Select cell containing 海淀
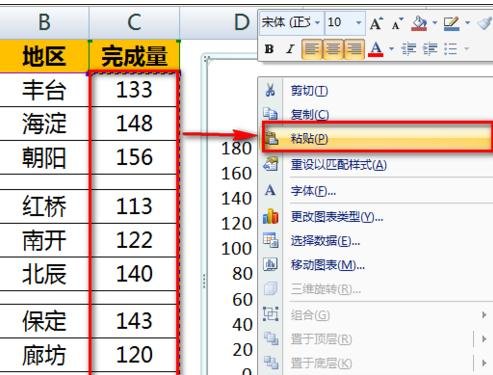493x375 pixels. coord(44,124)
